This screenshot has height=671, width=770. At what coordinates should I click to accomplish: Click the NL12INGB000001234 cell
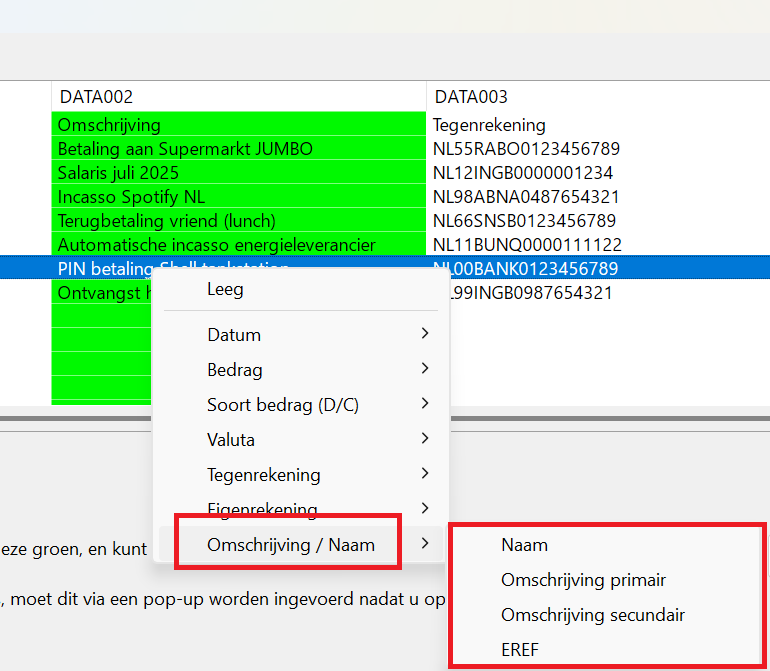598,172
